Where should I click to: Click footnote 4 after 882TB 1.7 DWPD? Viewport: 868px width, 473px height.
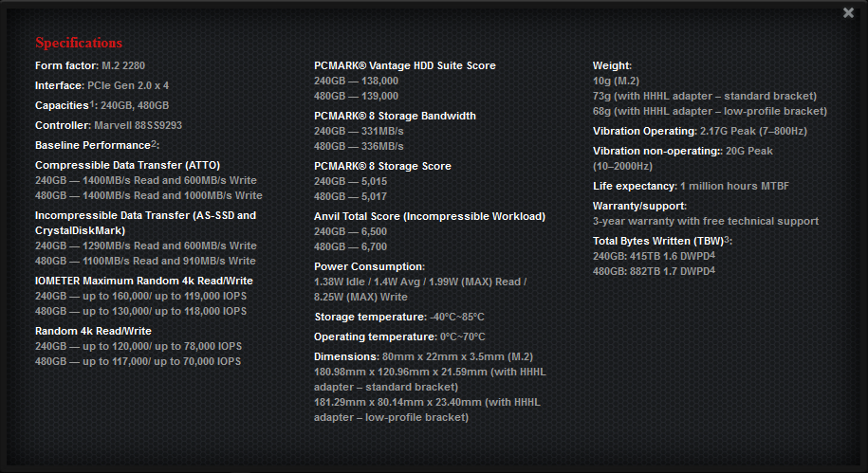point(711,269)
